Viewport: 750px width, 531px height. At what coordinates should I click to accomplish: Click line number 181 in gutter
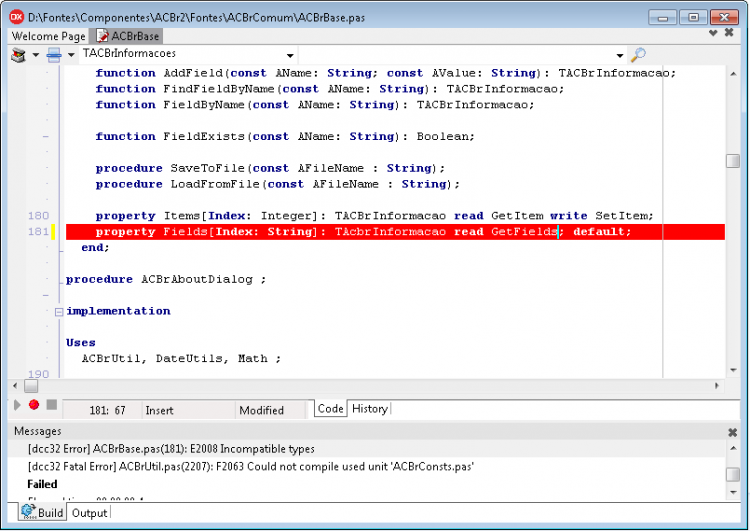pos(38,232)
